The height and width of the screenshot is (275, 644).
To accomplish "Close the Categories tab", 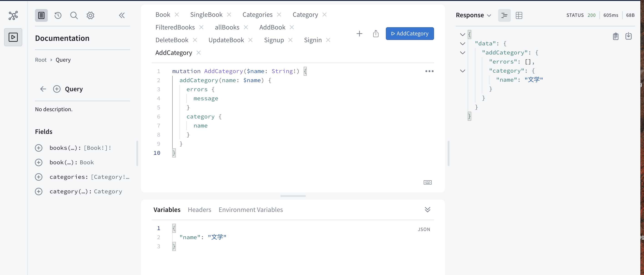I will [x=279, y=15].
